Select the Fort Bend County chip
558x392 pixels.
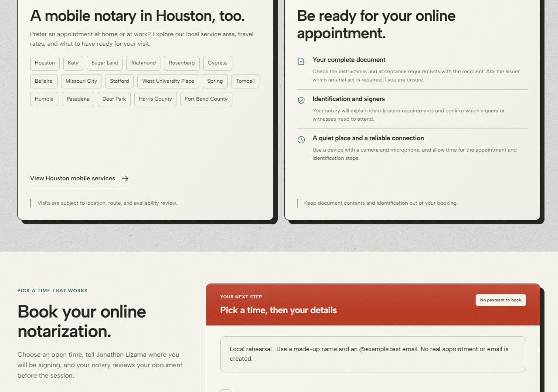coord(206,99)
